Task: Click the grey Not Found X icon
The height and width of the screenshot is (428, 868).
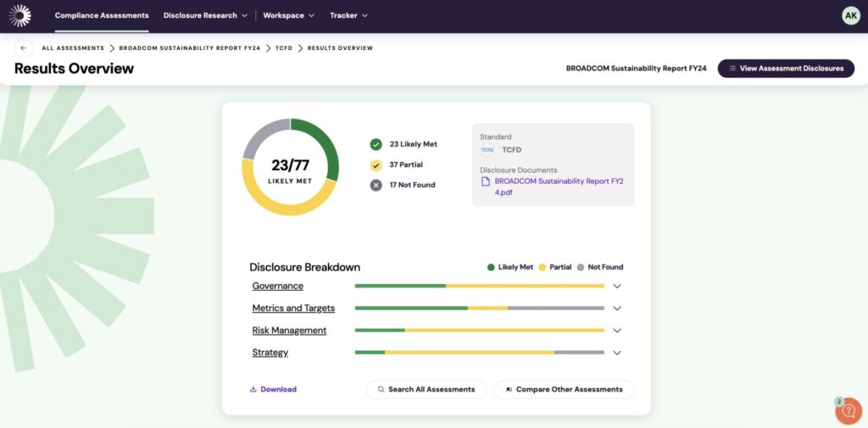Action: (376, 185)
